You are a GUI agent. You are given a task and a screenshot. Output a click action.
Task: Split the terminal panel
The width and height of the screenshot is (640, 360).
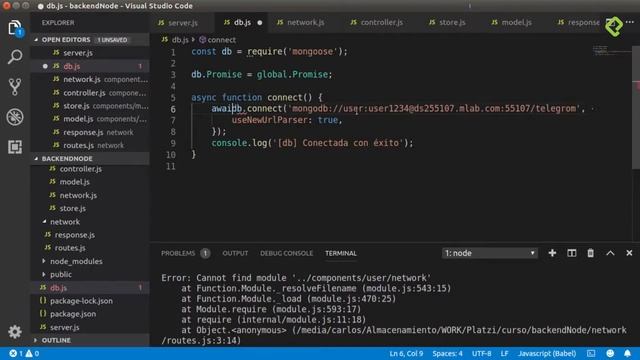click(x=571, y=253)
